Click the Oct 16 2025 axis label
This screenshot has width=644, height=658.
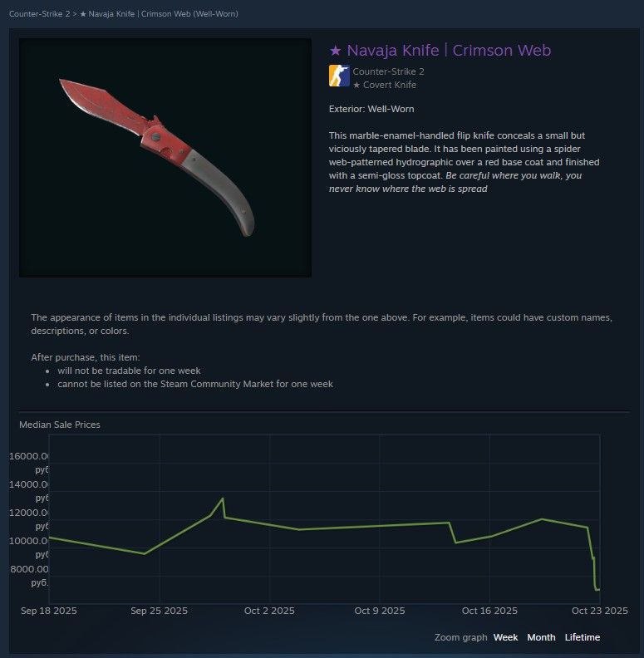[x=489, y=611]
